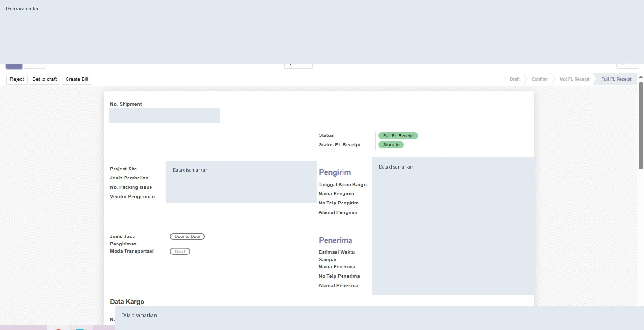
Task: Select the Draft status stage
Action: pyautogui.click(x=515, y=79)
